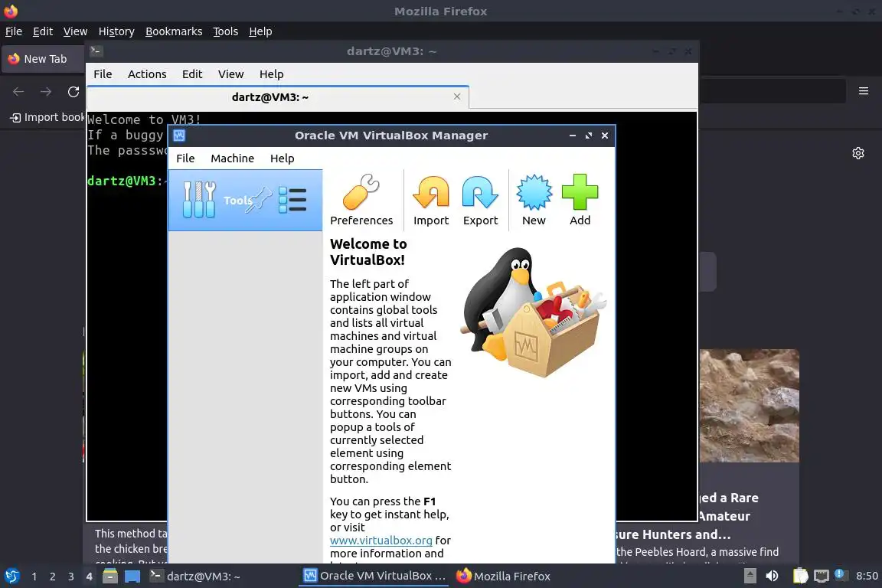This screenshot has width=882, height=588.
Task: Open the terminal window's Edit menu
Action: [192, 74]
